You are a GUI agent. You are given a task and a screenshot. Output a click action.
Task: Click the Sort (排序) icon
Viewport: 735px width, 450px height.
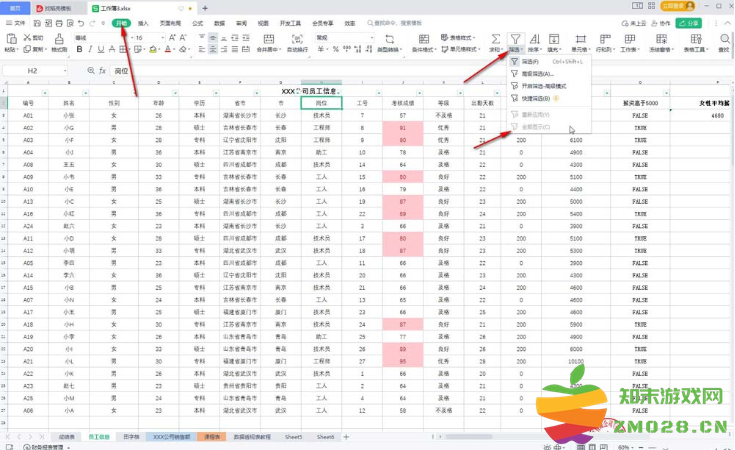point(536,37)
